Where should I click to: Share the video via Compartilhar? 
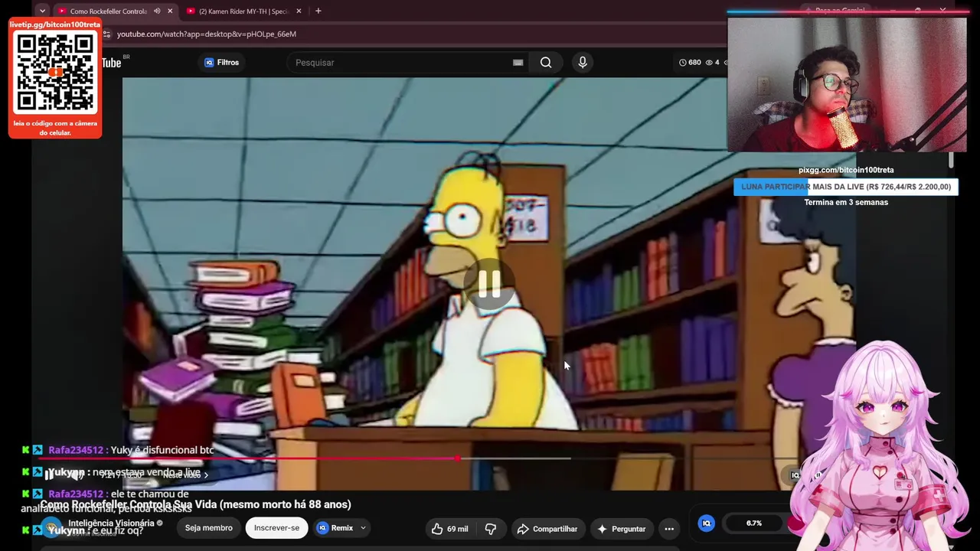tap(547, 529)
